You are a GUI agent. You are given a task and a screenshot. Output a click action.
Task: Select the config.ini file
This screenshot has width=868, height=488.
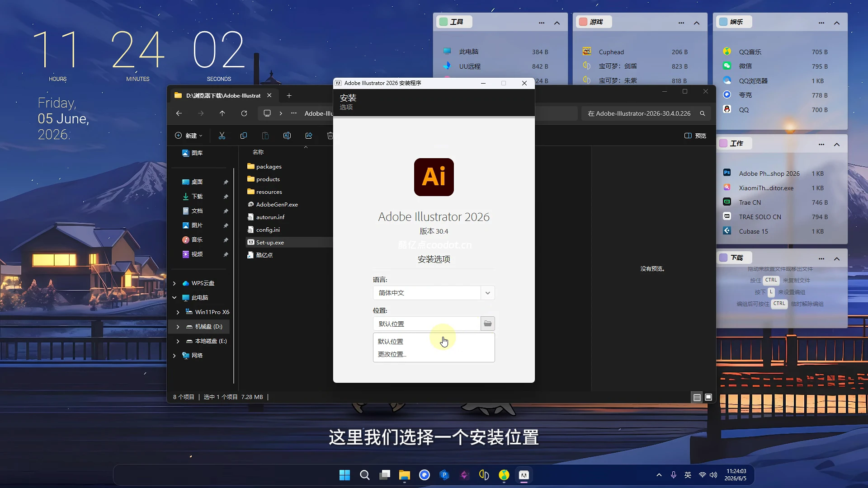[264, 230]
